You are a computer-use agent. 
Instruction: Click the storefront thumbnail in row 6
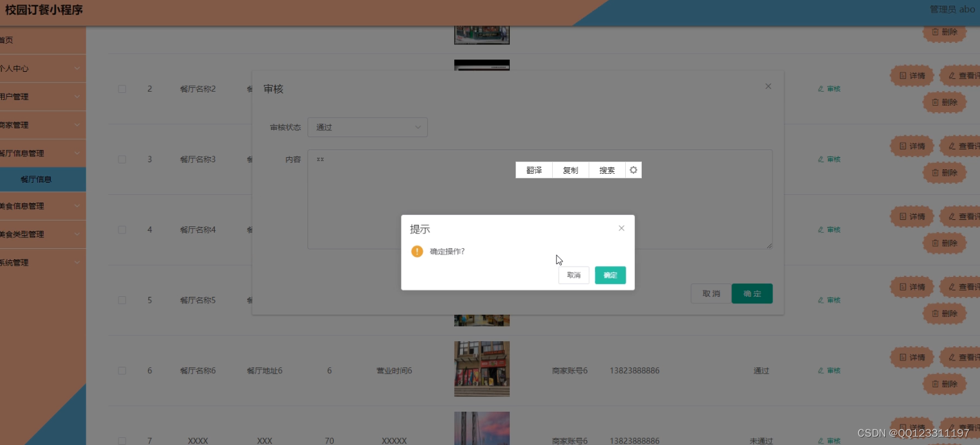coord(482,369)
